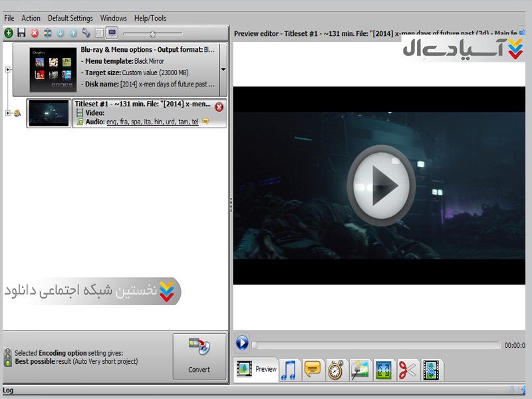This screenshot has height=399, width=532.
Task: Play the video using the large center play button
Action: [x=382, y=186]
